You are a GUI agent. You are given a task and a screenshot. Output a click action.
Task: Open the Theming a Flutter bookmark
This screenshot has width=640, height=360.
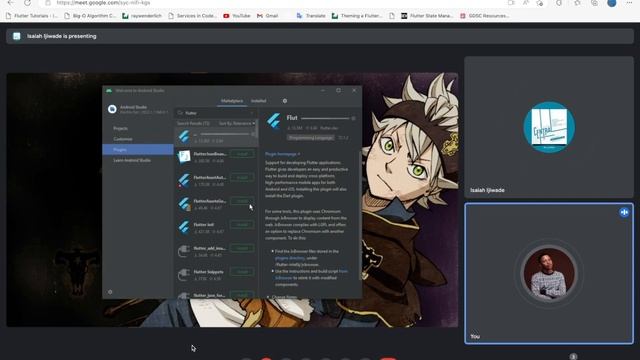pyautogui.click(x=357, y=16)
